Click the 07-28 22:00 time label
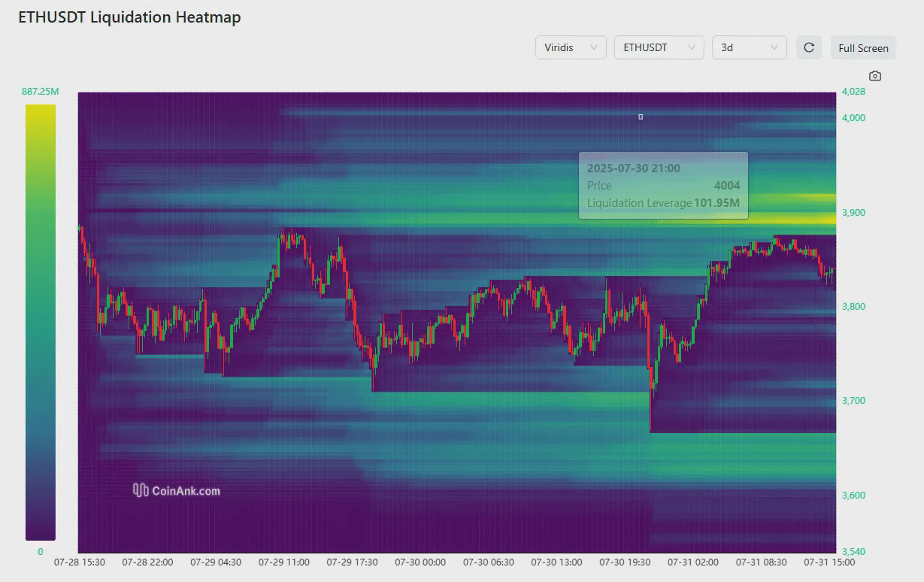This screenshot has width=924, height=582. coord(147,562)
